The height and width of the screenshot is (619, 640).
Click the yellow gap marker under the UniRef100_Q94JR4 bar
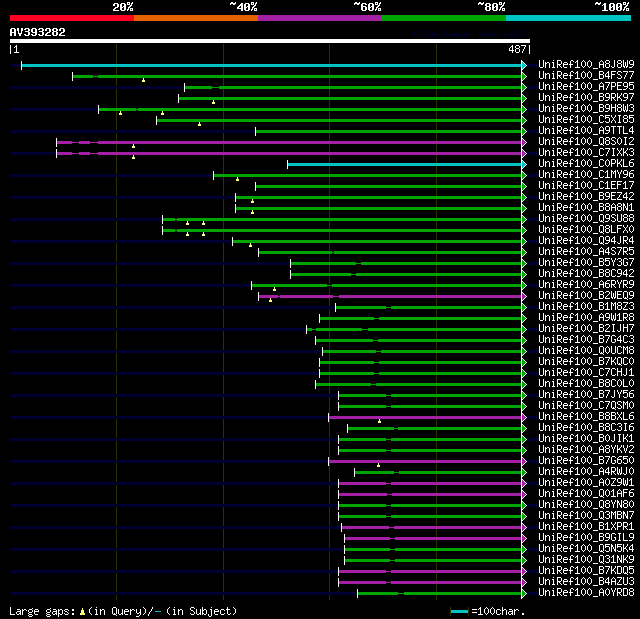click(x=250, y=246)
